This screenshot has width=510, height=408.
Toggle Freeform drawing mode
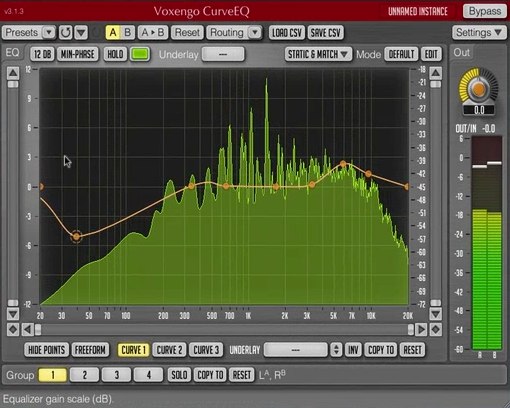click(90, 350)
